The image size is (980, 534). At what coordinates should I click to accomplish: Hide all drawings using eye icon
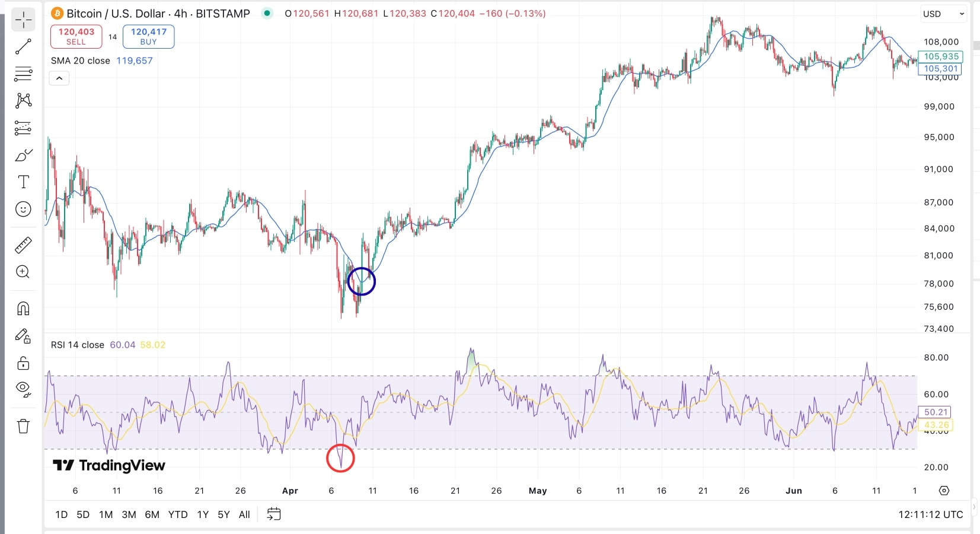pyautogui.click(x=23, y=389)
